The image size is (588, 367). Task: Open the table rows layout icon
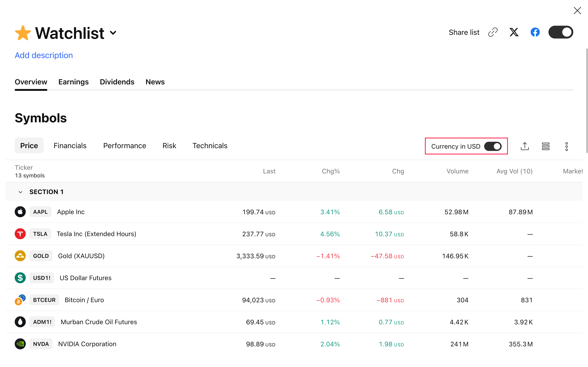545,146
